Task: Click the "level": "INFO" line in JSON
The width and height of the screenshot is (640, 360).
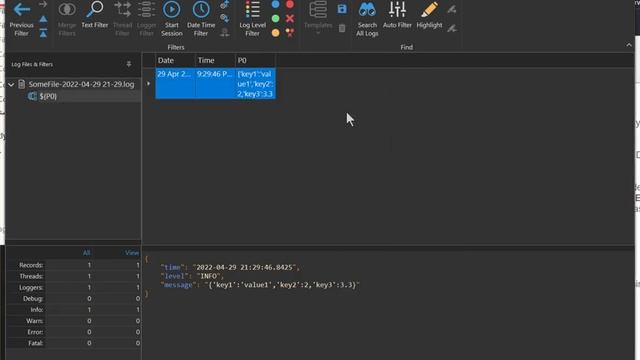Action: (192, 276)
